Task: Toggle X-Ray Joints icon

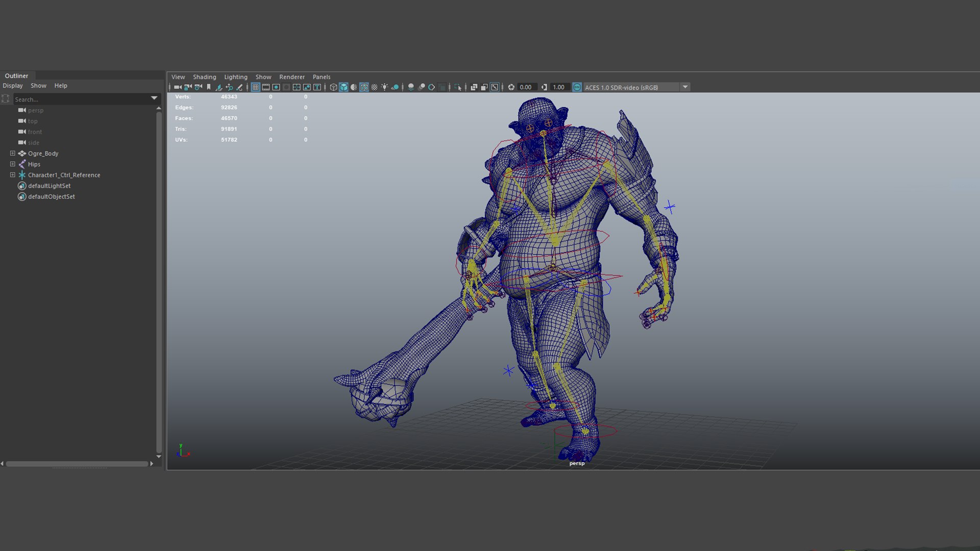Action: point(494,87)
